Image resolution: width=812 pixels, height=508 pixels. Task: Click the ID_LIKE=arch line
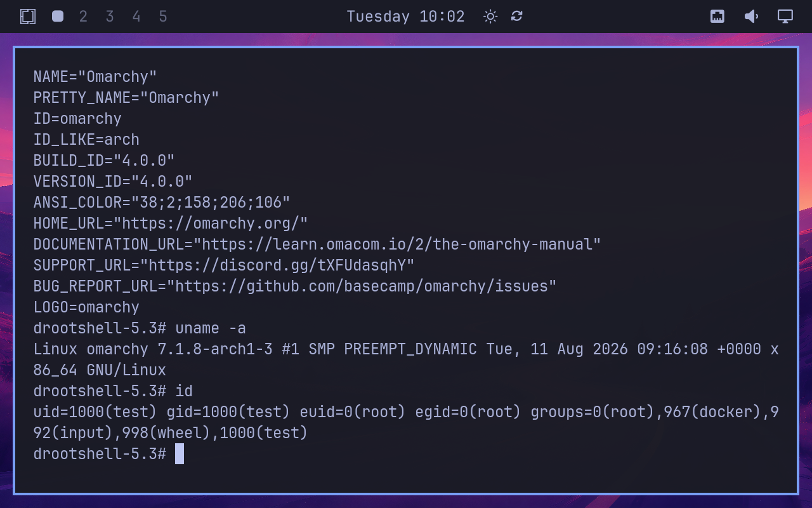coord(86,140)
